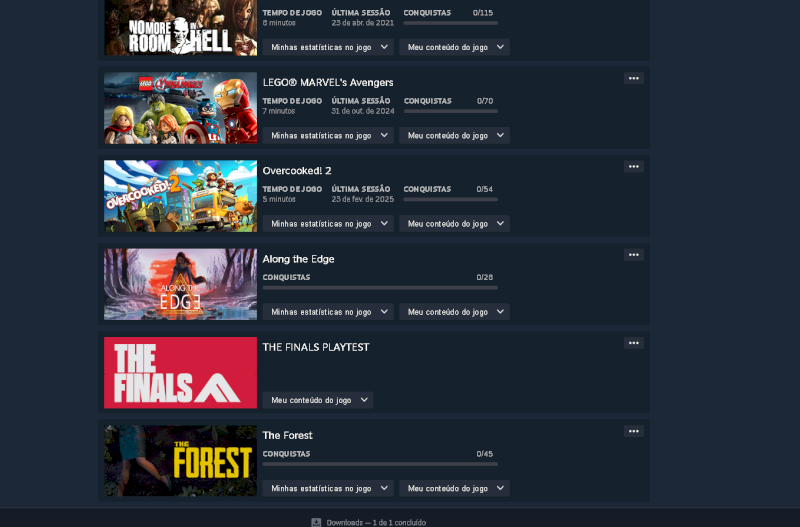800x527 pixels.
Task: Open the Along the Edge three-dot options menu
Action: pyautogui.click(x=634, y=255)
